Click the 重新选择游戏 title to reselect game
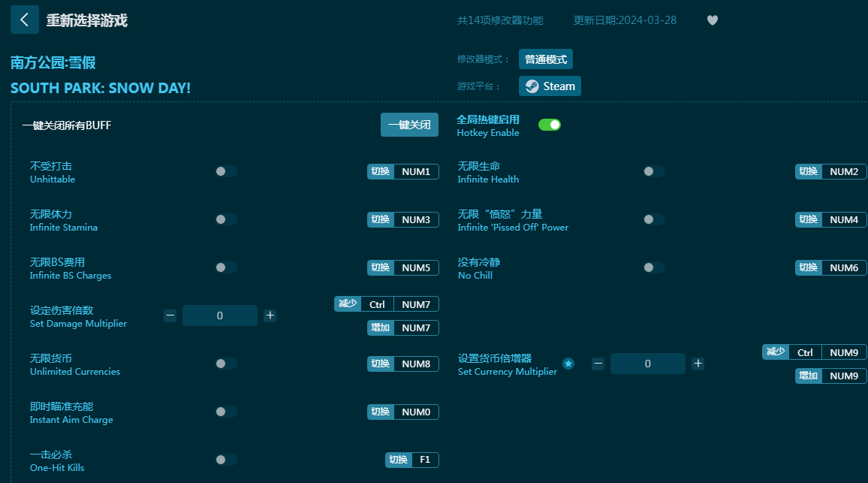Image resolution: width=868 pixels, height=483 pixels. pos(87,20)
